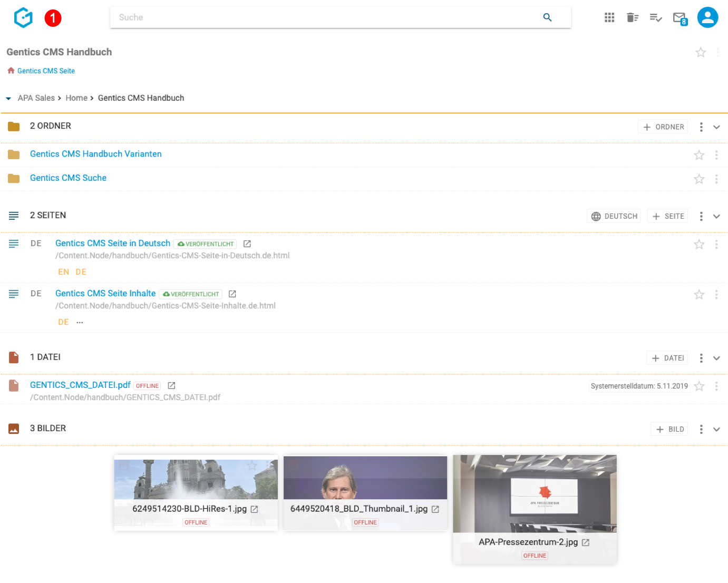This screenshot has width=728, height=583.
Task: Click the + SEITE button
Action: click(x=667, y=216)
